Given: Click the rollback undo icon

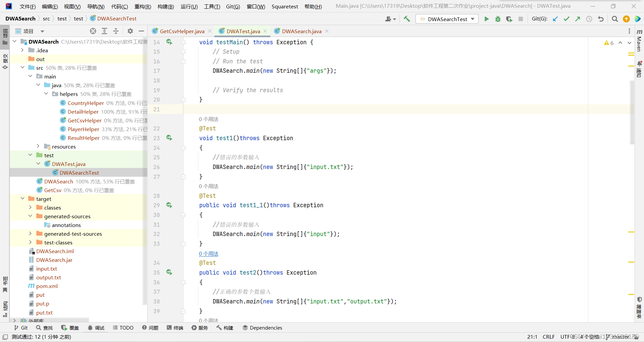Looking at the screenshot, I should pyautogui.click(x=601, y=19).
